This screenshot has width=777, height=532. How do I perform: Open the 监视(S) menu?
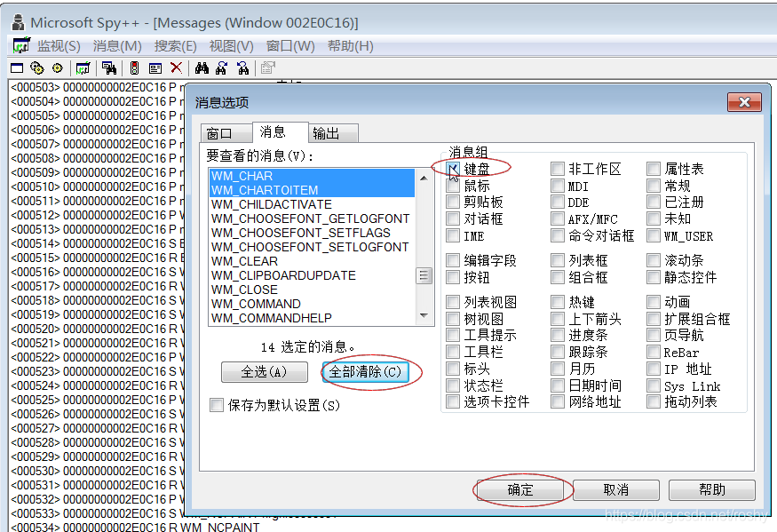[x=59, y=46]
